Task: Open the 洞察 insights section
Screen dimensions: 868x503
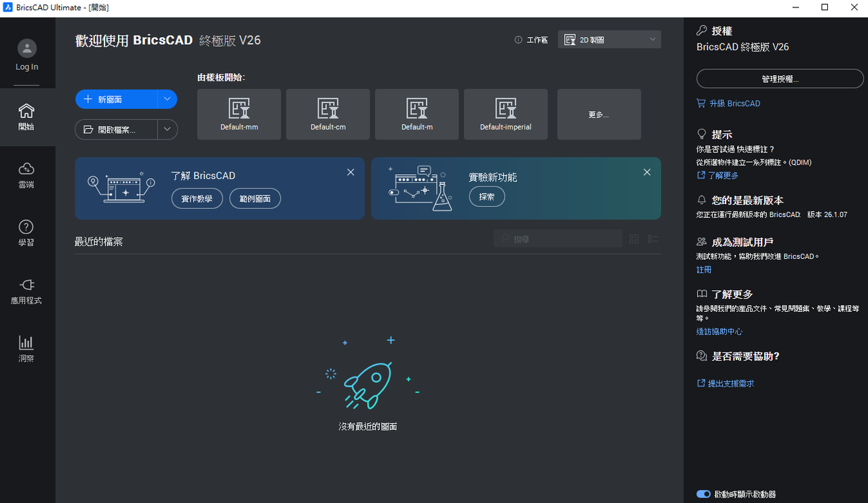Action: tap(27, 349)
